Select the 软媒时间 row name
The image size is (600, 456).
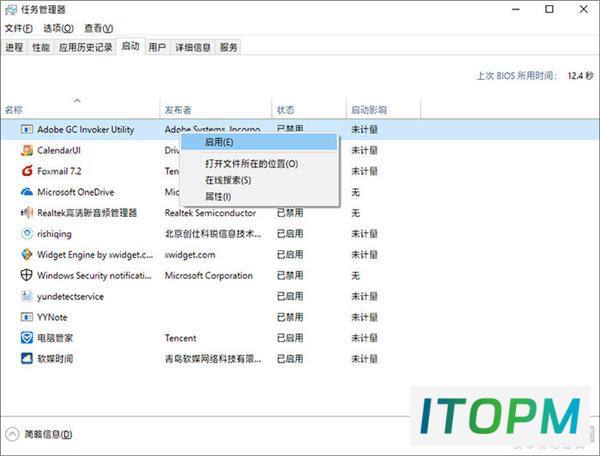pos(55,359)
